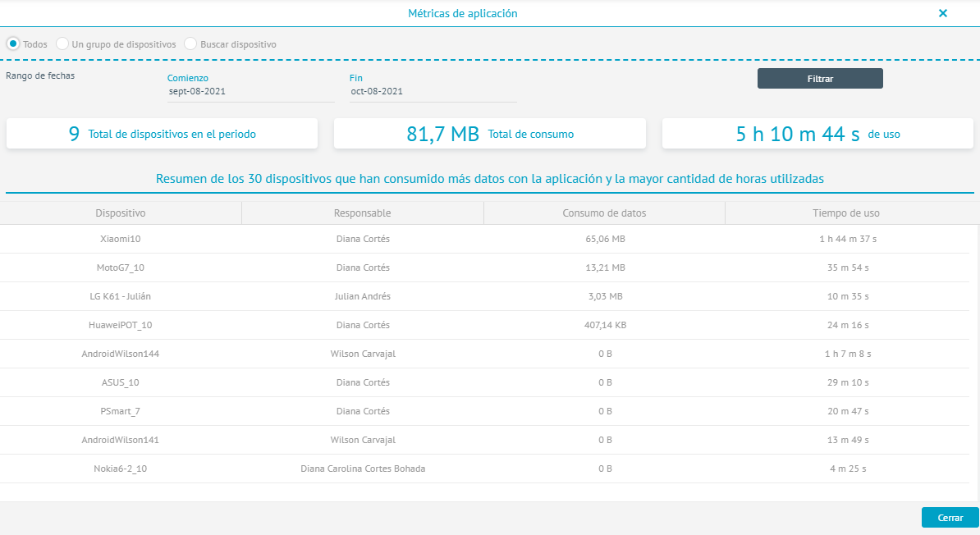
Task: Click the 4 m 25 s usage time
Action: point(848,469)
